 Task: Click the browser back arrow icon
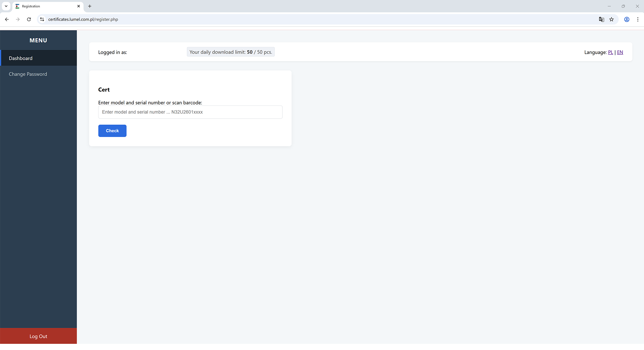pos(7,19)
